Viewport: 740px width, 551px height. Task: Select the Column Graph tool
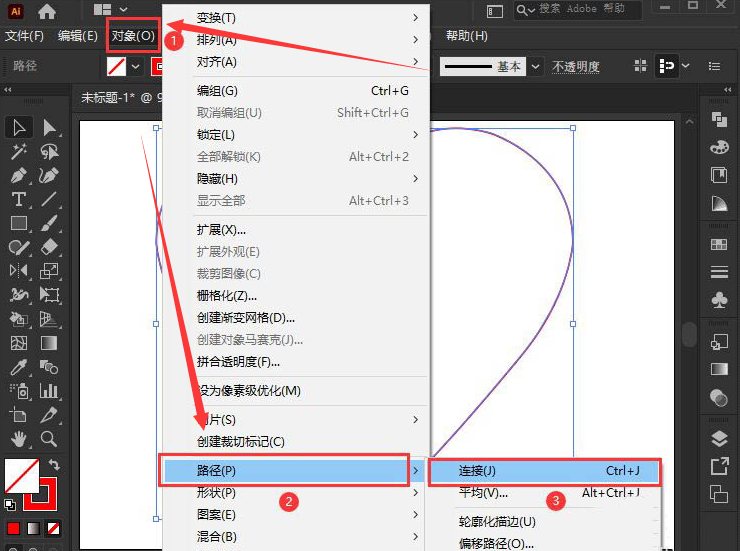coord(49,391)
